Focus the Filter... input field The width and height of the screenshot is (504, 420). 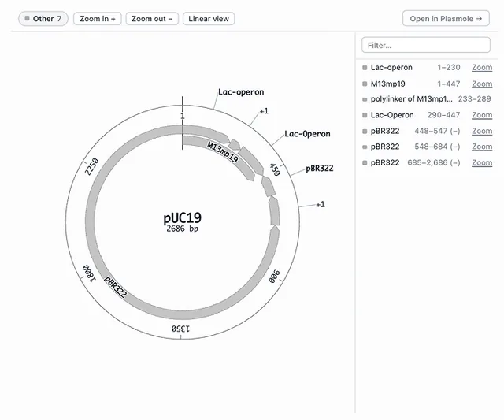pos(426,45)
